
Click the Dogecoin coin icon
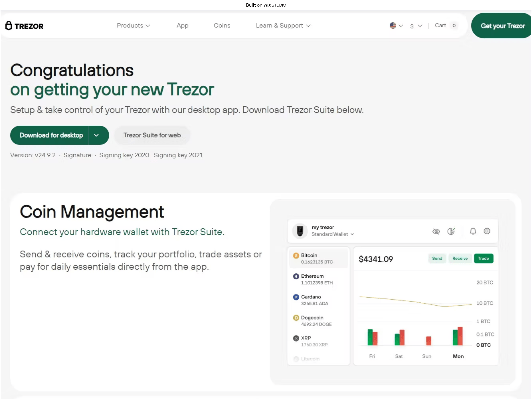point(296,318)
